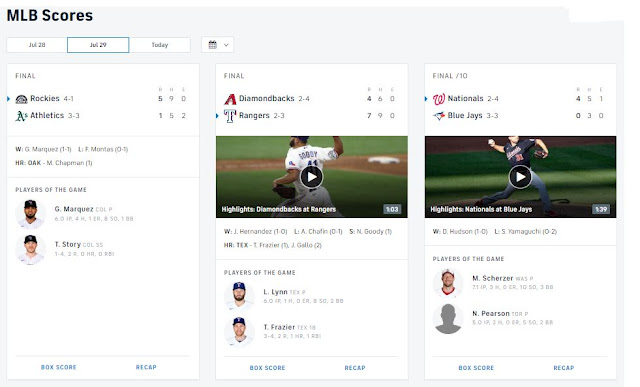Screen dimensions: 640x387
Task: Click M. Scherzer player headshot
Action: 448,282
